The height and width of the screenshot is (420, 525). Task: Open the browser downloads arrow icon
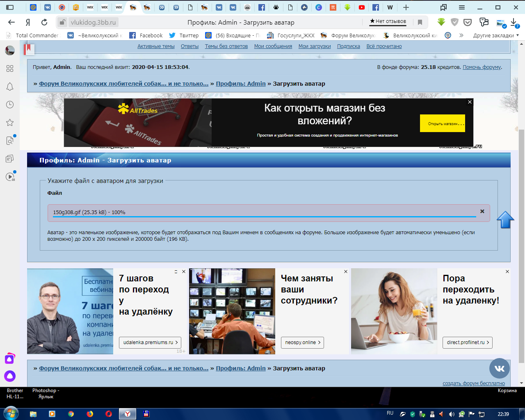[x=514, y=23]
